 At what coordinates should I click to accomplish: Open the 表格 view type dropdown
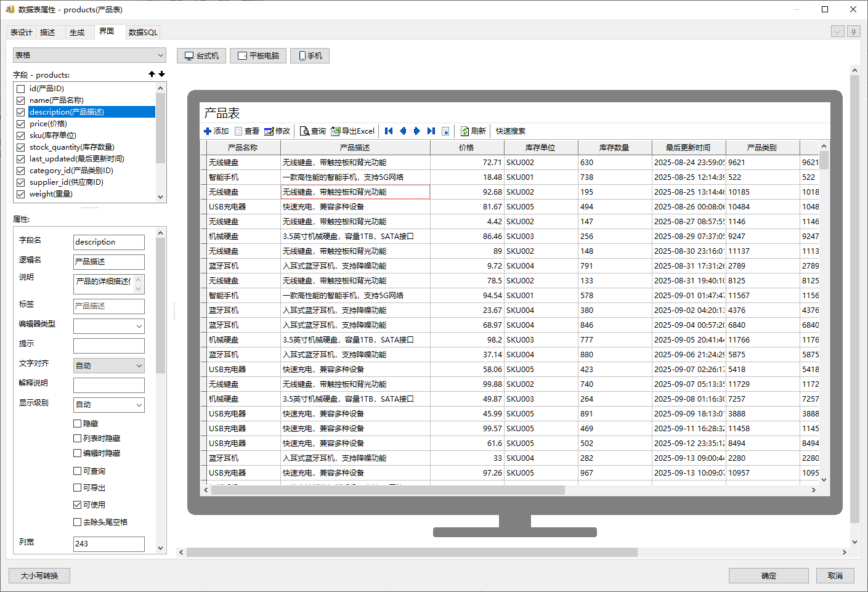tap(89, 55)
